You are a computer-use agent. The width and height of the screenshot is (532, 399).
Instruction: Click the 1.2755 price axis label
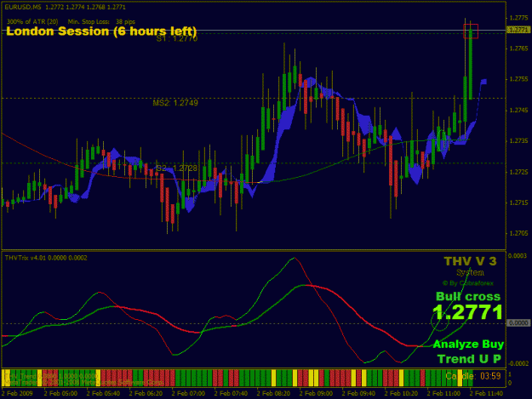518,79
